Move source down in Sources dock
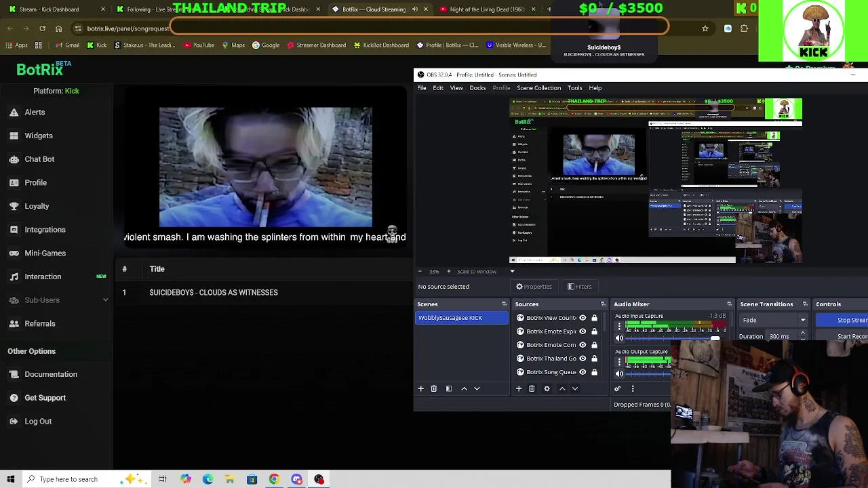The height and width of the screenshot is (488, 868). pyautogui.click(x=575, y=389)
